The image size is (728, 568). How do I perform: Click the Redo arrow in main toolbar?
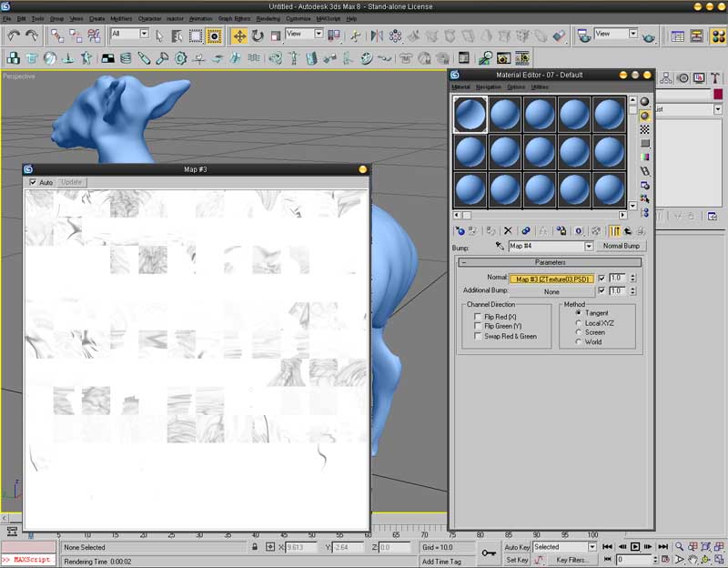(32, 35)
